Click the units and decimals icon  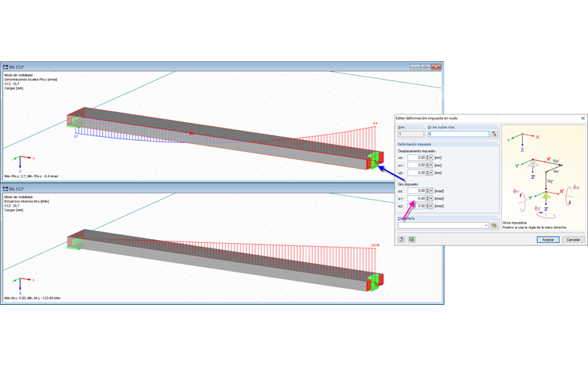tap(412, 239)
